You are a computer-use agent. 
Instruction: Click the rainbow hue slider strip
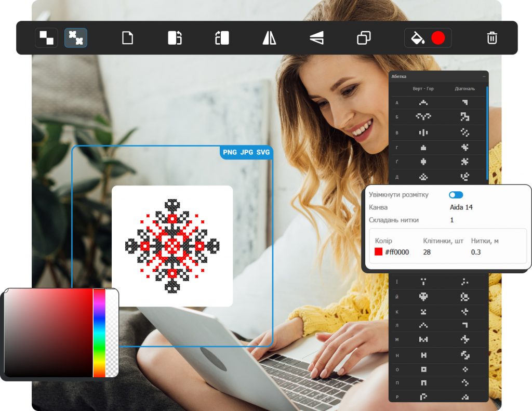tap(99, 333)
